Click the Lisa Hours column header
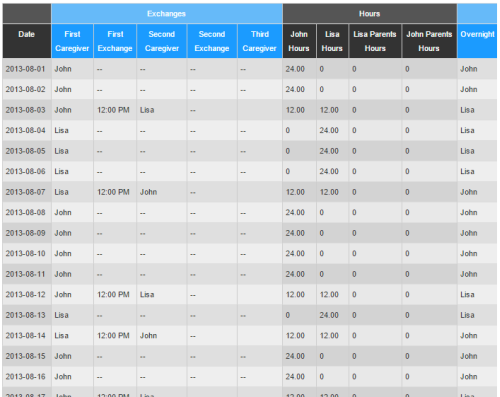500x397 pixels. click(x=332, y=41)
